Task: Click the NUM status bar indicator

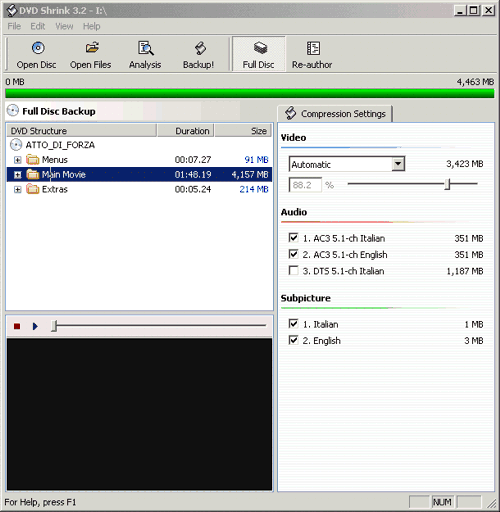Action: coord(442,502)
